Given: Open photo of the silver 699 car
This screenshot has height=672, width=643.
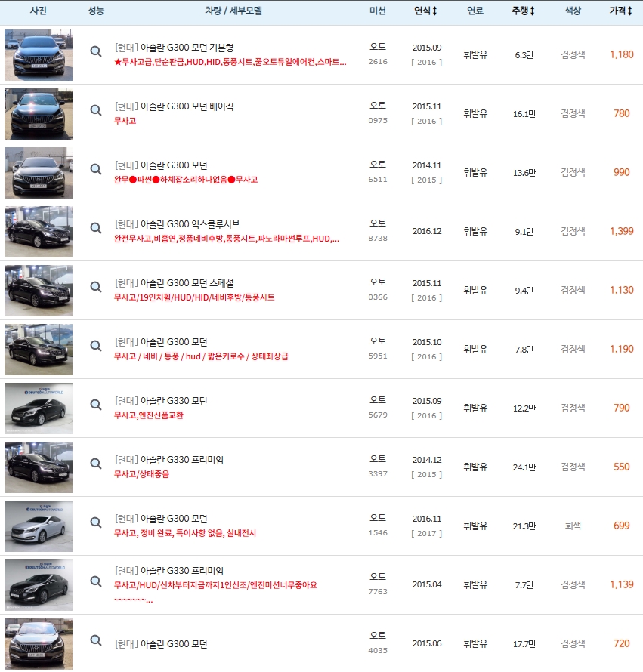Looking at the screenshot, I should tap(39, 526).
